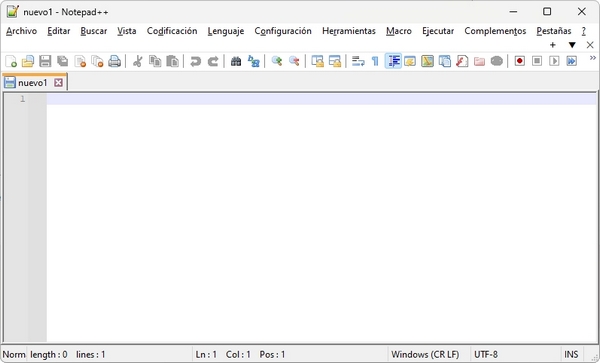Image resolution: width=600 pixels, height=363 pixels.
Task: Click the Paste clipboard icon
Action: (x=173, y=61)
